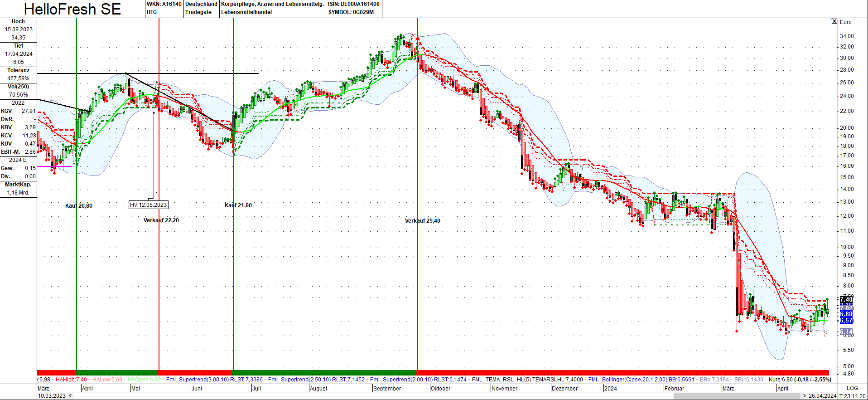868x400 pixels.
Task: Click the blue 6,80 price tag
Action: [x=846, y=314]
